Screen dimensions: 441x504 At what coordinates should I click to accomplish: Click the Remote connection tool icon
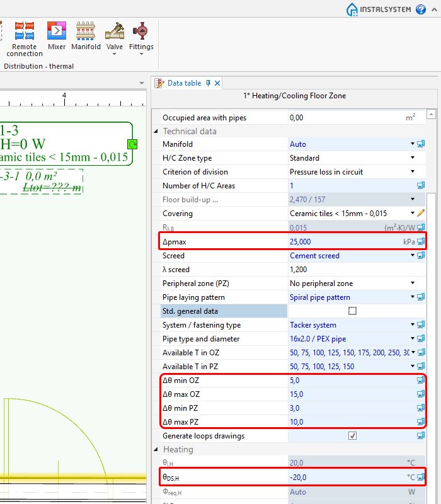tap(25, 30)
